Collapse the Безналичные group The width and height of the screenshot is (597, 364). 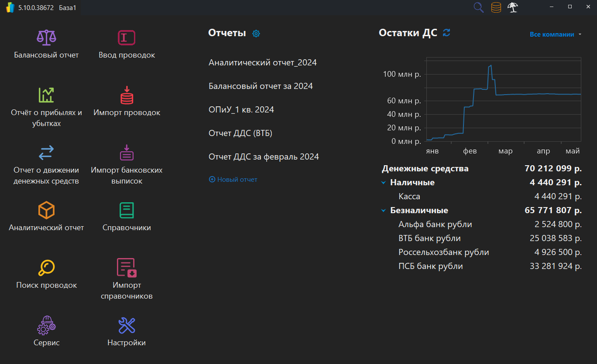pos(383,210)
